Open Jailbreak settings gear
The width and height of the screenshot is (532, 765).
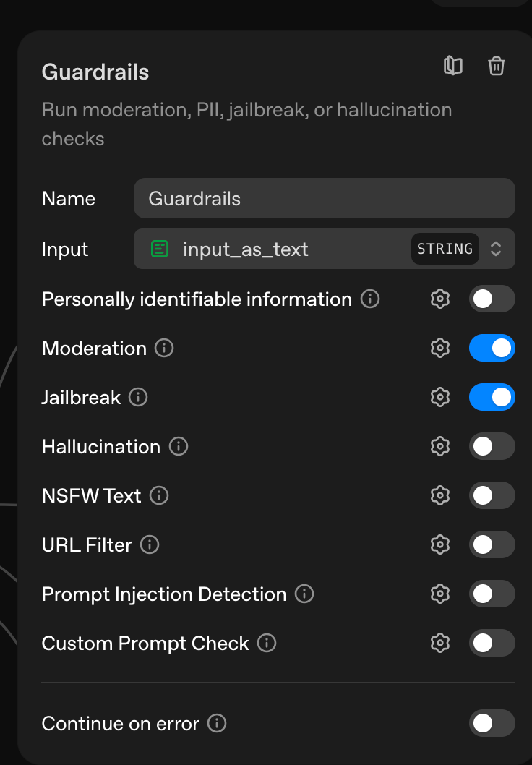tap(439, 398)
